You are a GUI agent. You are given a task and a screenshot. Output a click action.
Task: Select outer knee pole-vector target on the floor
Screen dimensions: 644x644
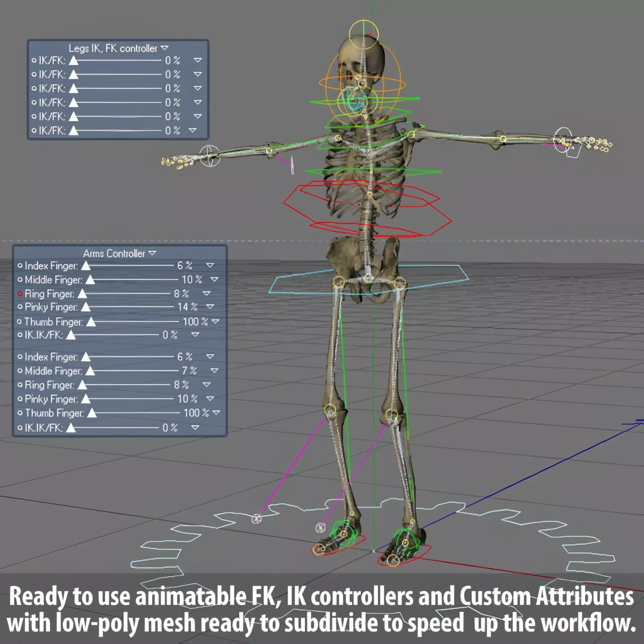[256, 519]
